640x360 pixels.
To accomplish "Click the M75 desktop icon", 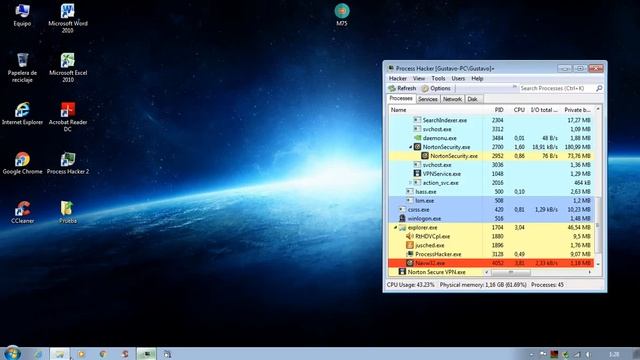I will [x=342, y=15].
